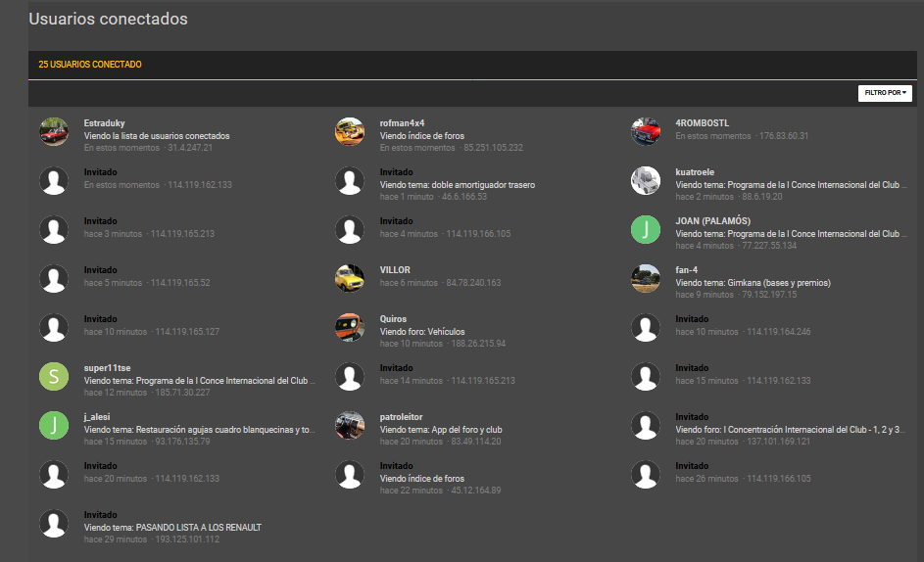Click Viendo la lista de usuarios conectados
The image size is (924, 562).
pyautogui.click(x=157, y=136)
